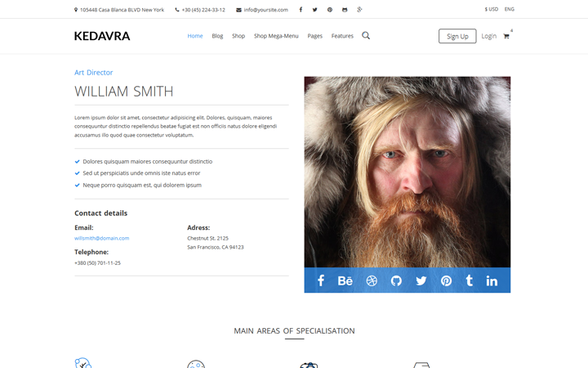The height and width of the screenshot is (368, 588).
Task: Open the $ USD currency selector
Action: click(492, 9)
